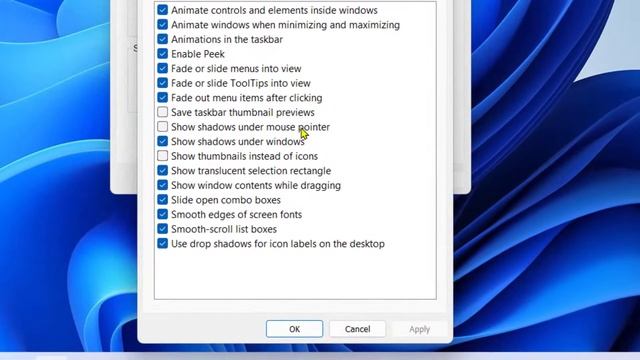Disable Fade out menu items after clicking
The height and width of the screenshot is (360, 640).
(x=162, y=98)
